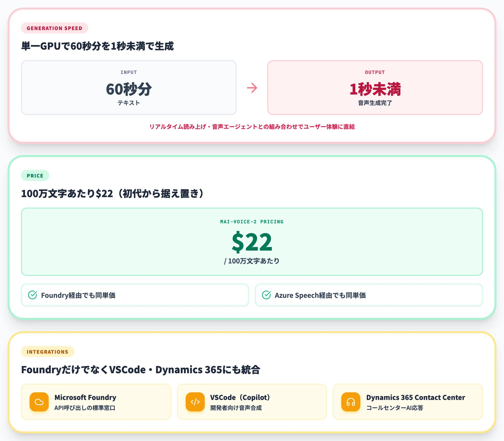Click the checkmark icon beside Azure Speech経由
Image resolution: width=504 pixels, height=441 pixels.
266,295
